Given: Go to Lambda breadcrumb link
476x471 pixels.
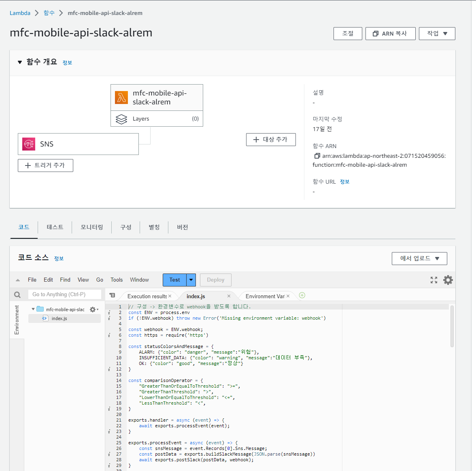Looking at the screenshot, I should pyautogui.click(x=20, y=13).
